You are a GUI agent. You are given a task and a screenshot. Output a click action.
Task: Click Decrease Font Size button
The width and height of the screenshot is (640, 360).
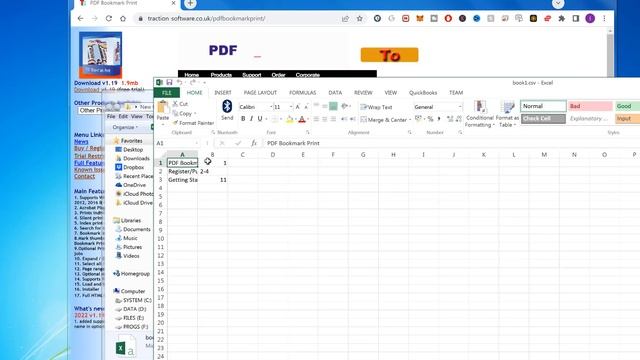point(306,107)
